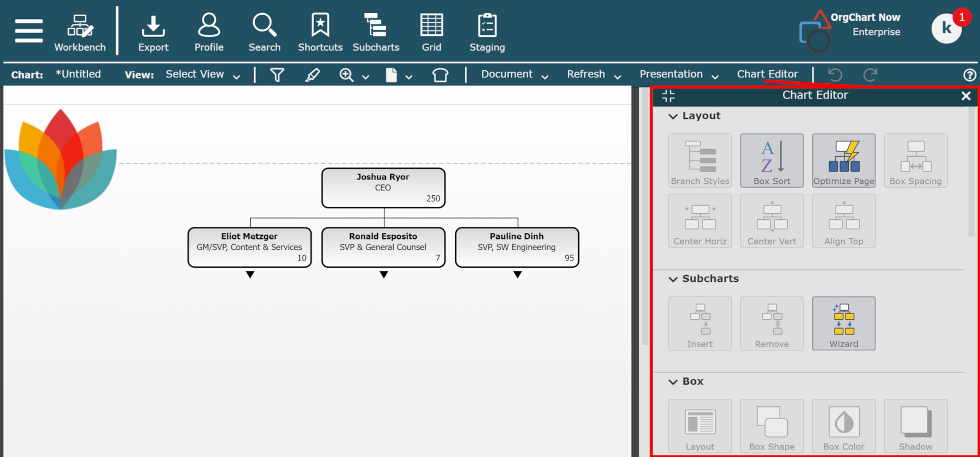Open Box Color tool
Screen dimensions: 980x457
pyautogui.click(x=844, y=426)
